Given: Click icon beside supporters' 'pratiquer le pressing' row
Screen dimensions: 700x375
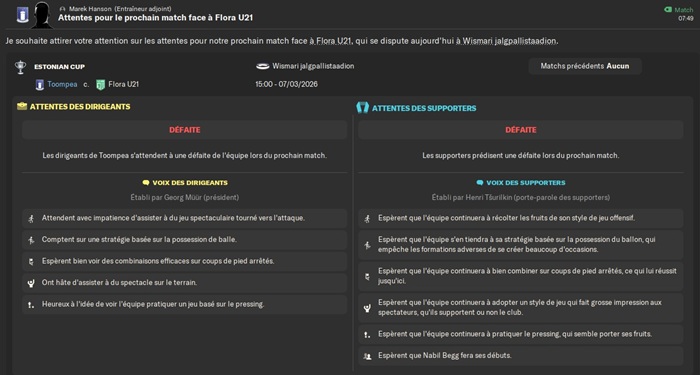Looking at the screenshot, I should [367, 334].
